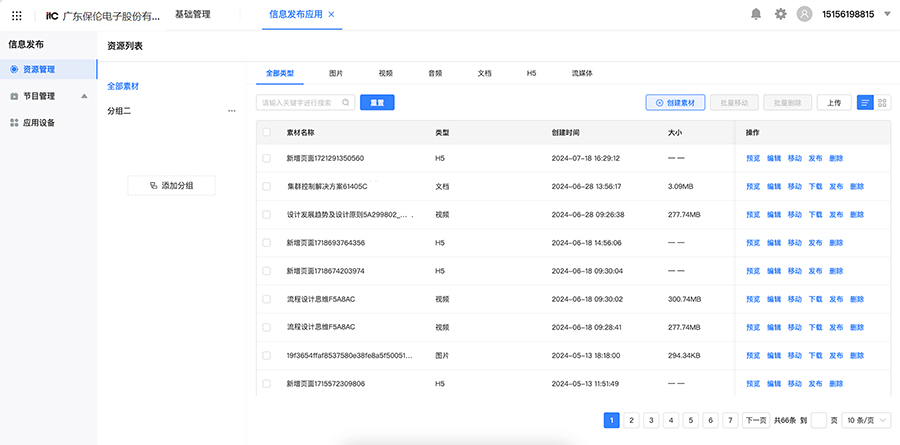
Task: Click the 上传 button
Action: [834, 103]
